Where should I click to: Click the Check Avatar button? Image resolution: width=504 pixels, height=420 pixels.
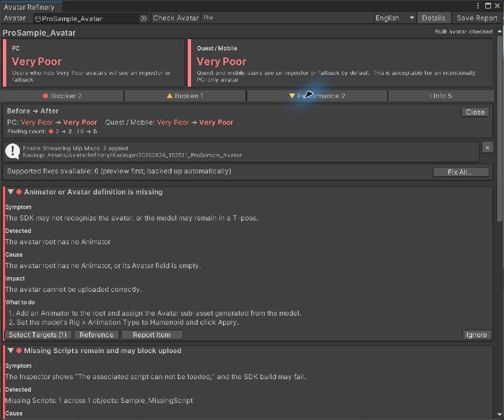pos(176,18)
